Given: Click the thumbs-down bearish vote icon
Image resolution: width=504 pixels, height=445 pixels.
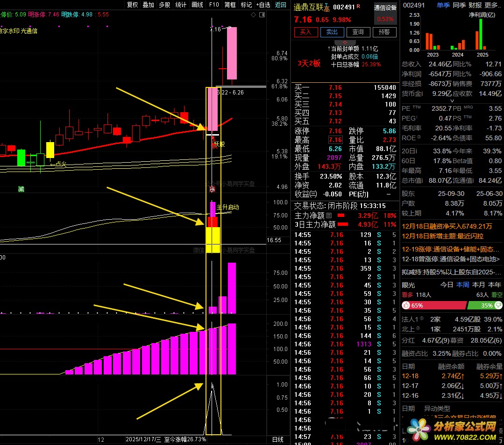Looking at the screenshot, I should pos(498,305).
